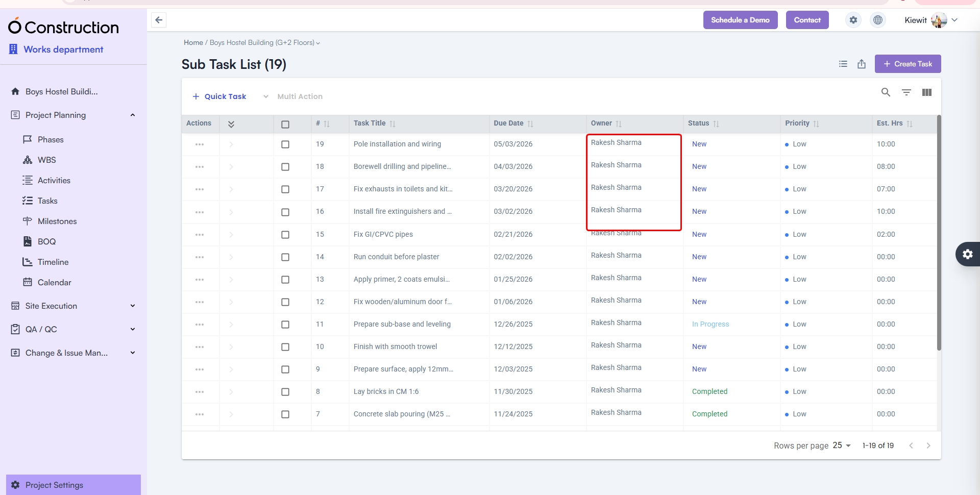Select the Milestones menu item
980x495 pixels.
tap(56, 221)
